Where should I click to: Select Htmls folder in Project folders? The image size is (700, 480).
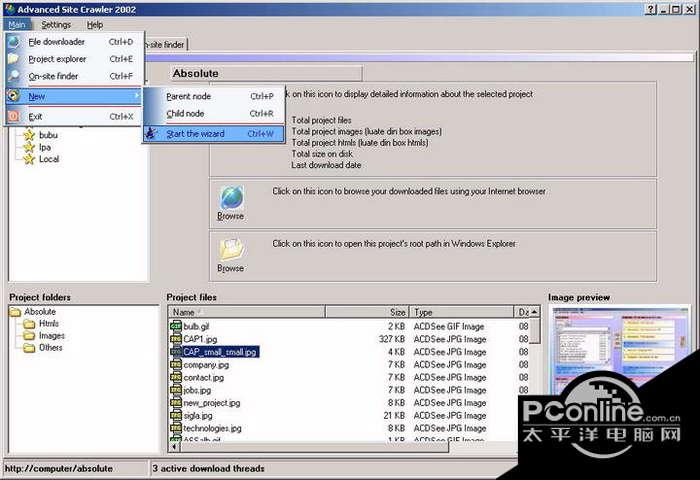pos(49,323)
